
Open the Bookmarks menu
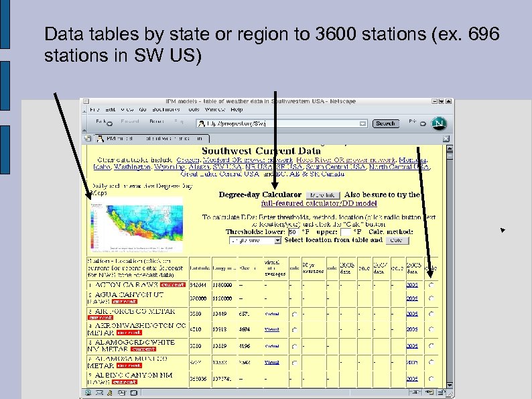[166, 110]
